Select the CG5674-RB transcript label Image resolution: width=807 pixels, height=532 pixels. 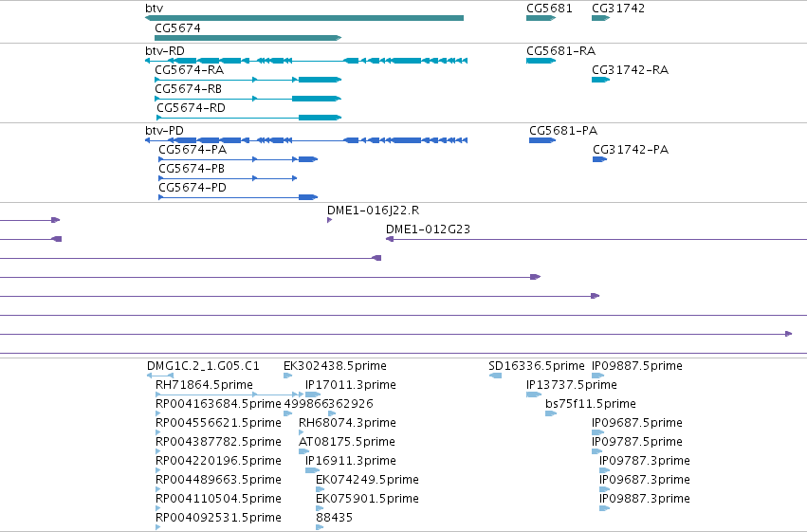[189, 89]
